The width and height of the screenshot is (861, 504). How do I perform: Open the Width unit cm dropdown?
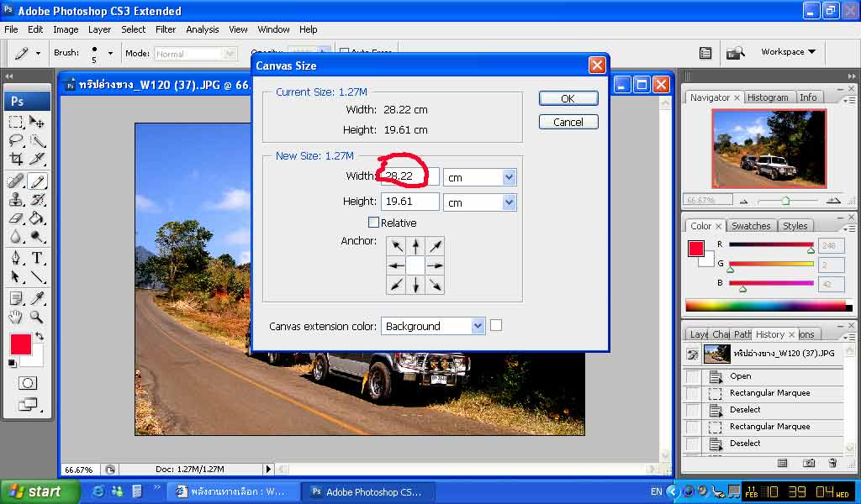coord(508,177)
